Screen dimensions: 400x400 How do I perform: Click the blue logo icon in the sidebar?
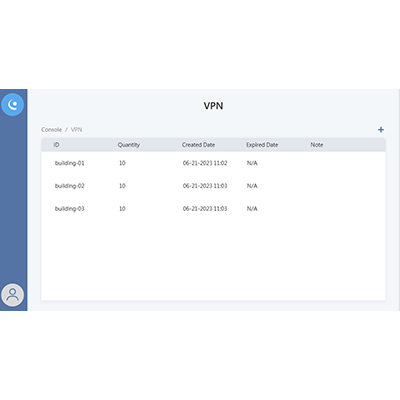[13, 105]
